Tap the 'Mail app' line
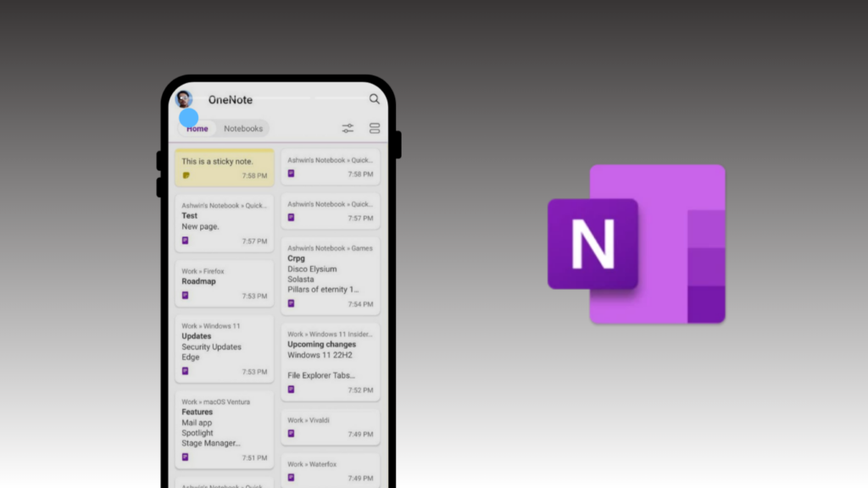Screen dimensions: 868x488 (x=197, y=423)
